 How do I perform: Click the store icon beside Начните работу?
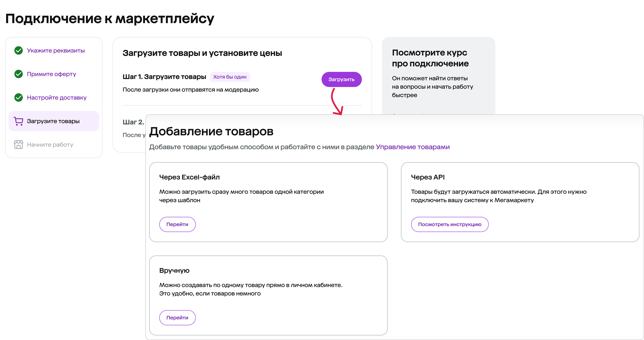pyautogui.click(x=18, y=145)
